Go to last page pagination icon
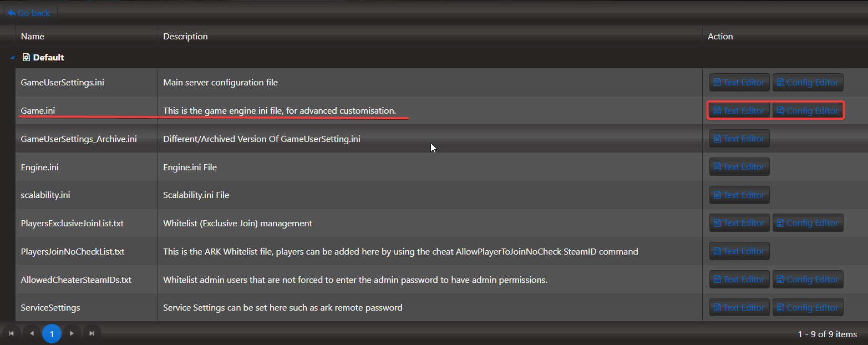868x345 pixels. pyautogui.click(x=92, y=333)
